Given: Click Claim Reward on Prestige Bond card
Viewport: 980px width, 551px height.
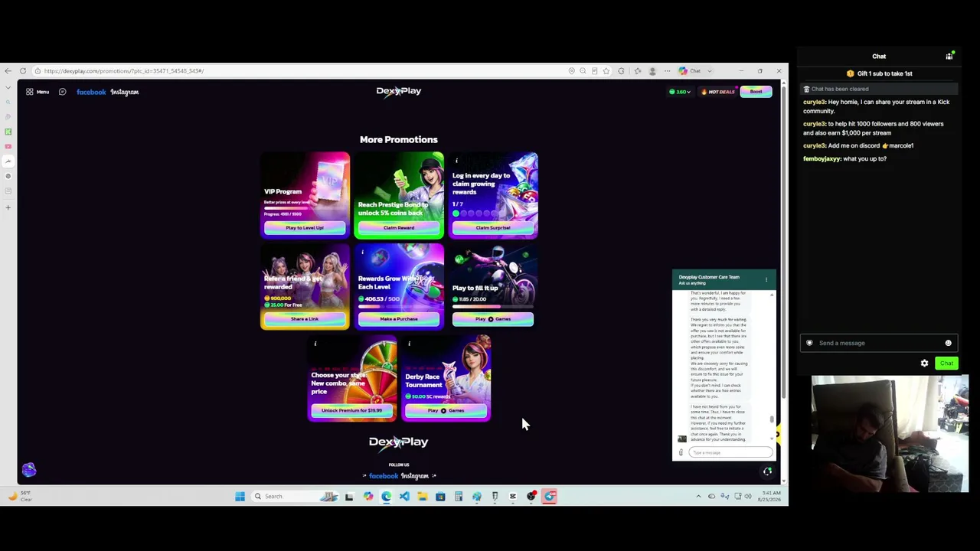Looking at the screenshot, I should (x=399, y=228).
